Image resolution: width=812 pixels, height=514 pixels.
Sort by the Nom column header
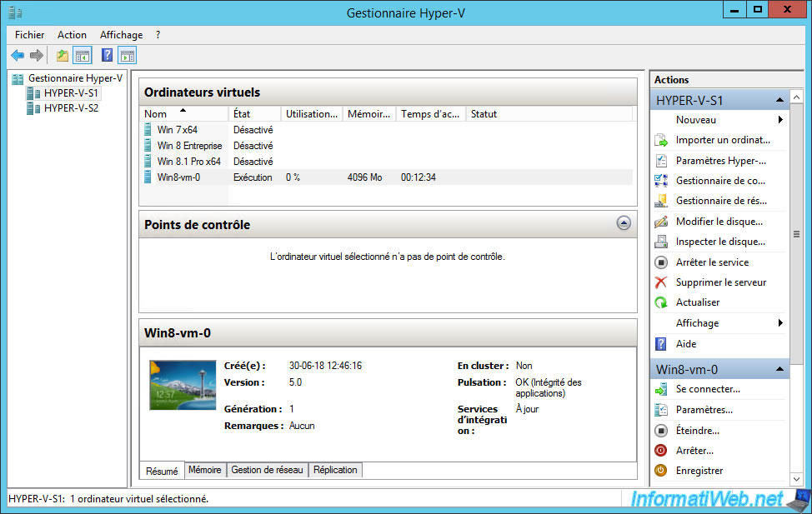(x=184, y=114)
